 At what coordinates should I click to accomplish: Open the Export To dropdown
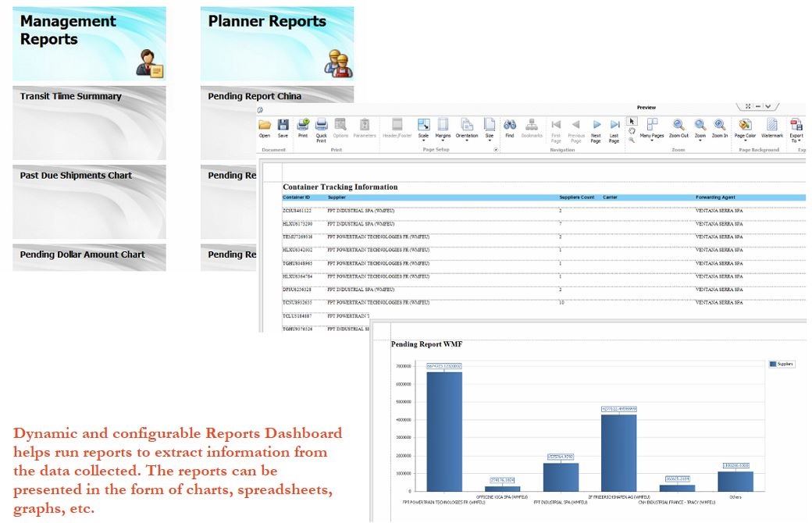point(796,130)
